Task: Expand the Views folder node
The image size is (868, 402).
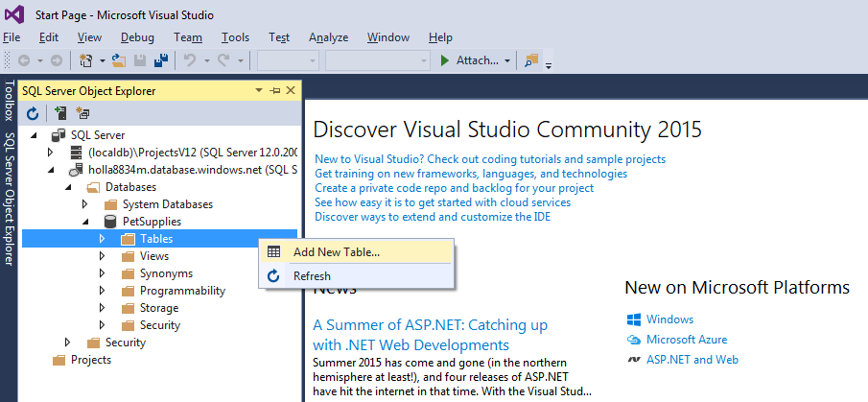Action: [103, 256]
